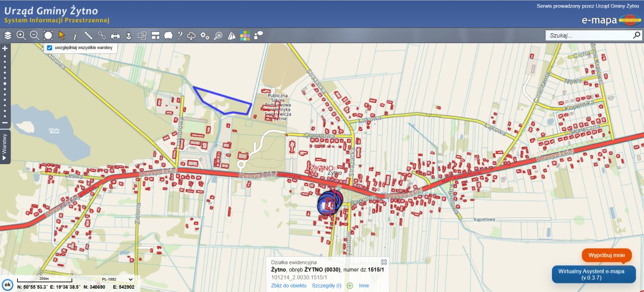The width and height of the screenshot is (644, 292).
Task: Click the printer icon to print map
Action: coord(115,35)
